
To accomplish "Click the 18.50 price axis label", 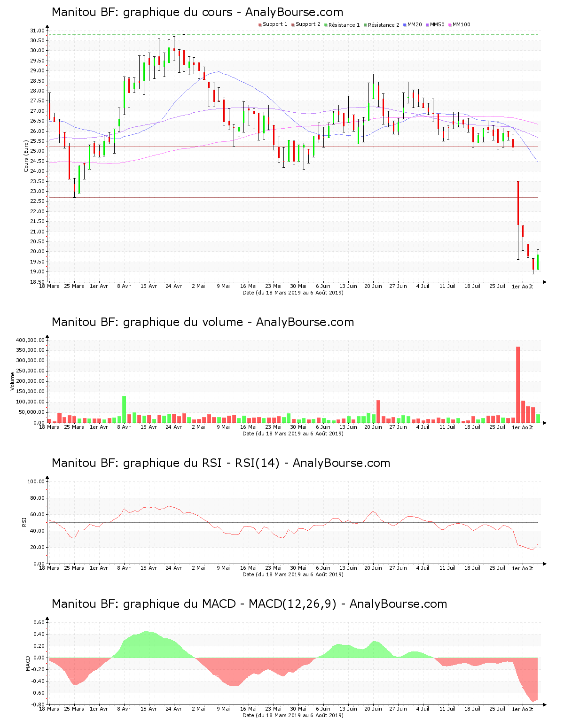I will click(37, 282).
